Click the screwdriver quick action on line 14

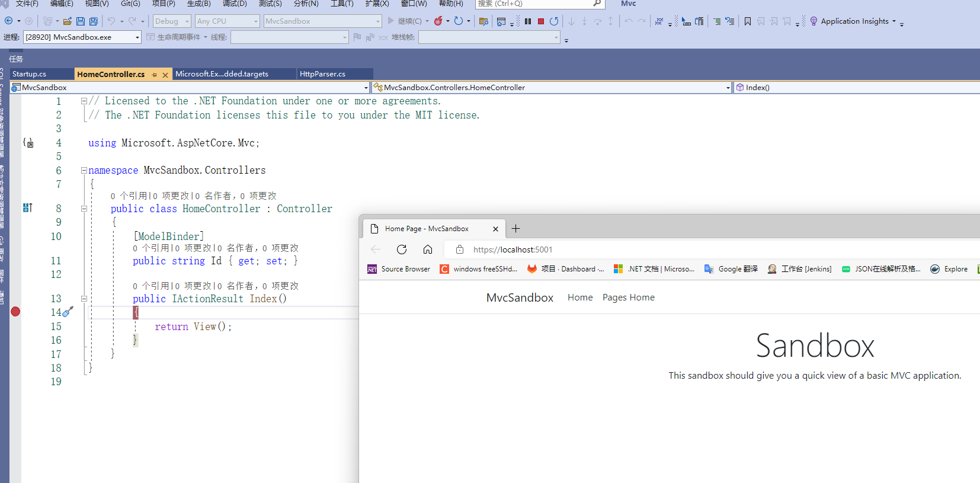coord(68,311)
